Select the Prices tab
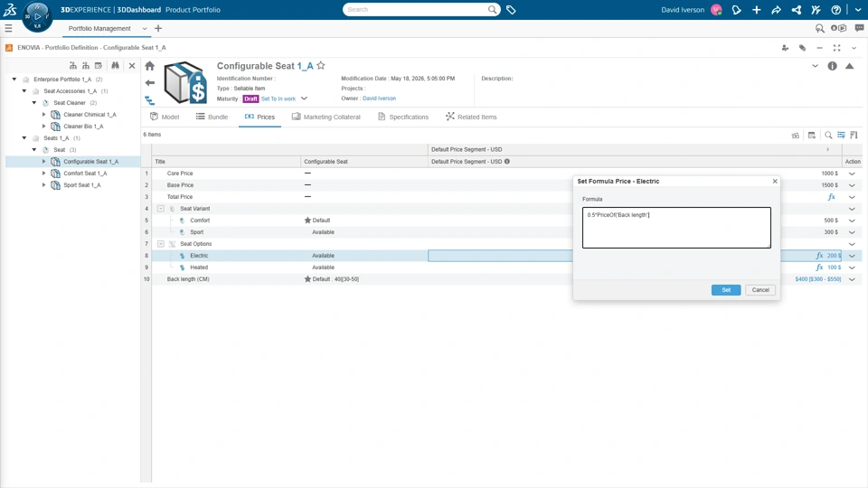 click(x=259, y=117)
